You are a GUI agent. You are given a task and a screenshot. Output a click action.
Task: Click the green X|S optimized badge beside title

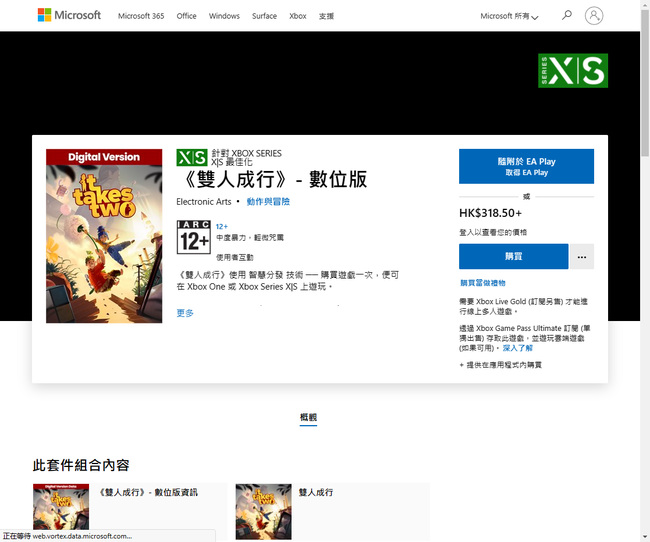(x=192, y=158)
